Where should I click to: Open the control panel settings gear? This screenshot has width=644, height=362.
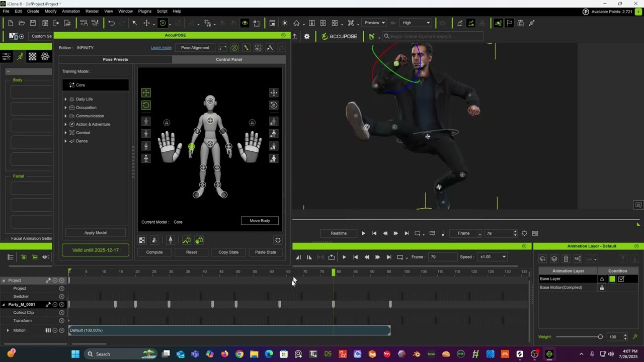coord(278,240)
